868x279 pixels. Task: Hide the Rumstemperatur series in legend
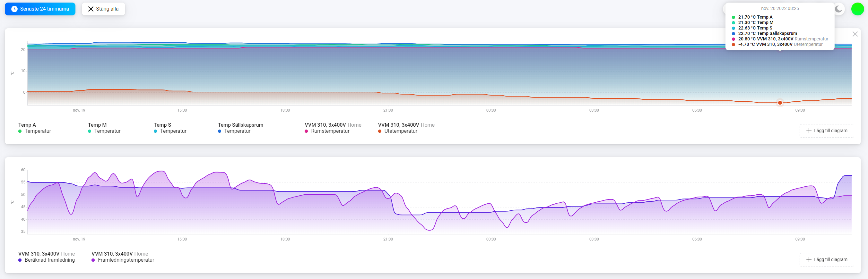(333, 128)
